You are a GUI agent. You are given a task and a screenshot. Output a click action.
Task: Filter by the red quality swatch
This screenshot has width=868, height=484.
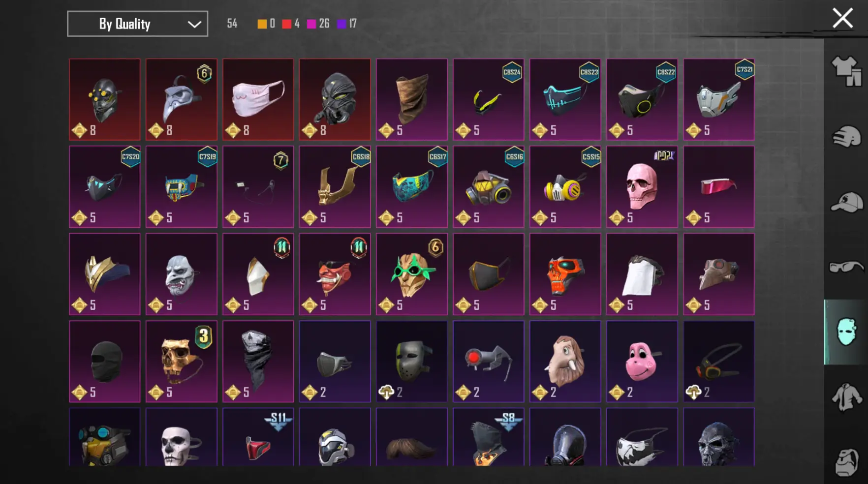(x=287, y=24)
